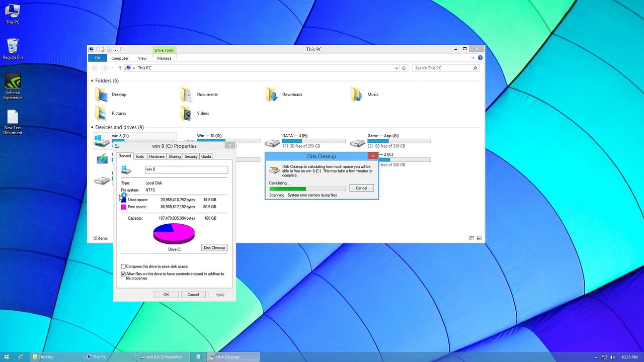The width and height of the screenshot is (644, 362).
Task: Switch to the Tools tab in Properties
Action: point(139,156)
